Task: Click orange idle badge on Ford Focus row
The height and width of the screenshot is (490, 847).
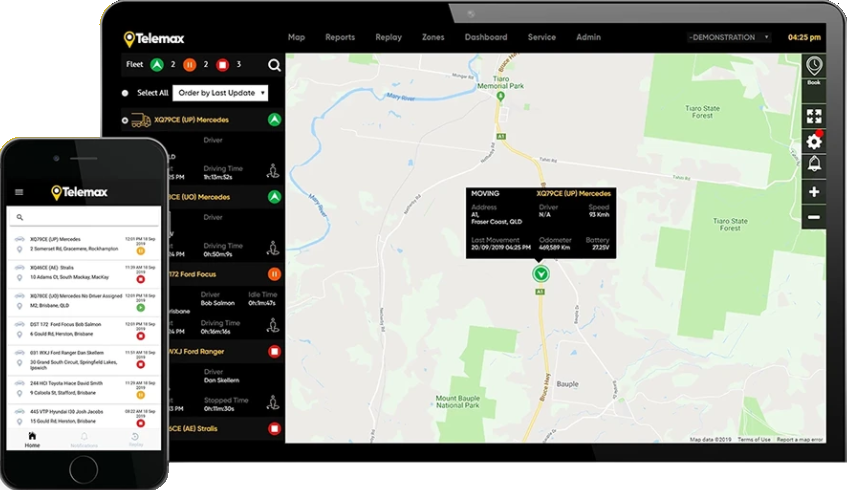Action: point(274,274)
